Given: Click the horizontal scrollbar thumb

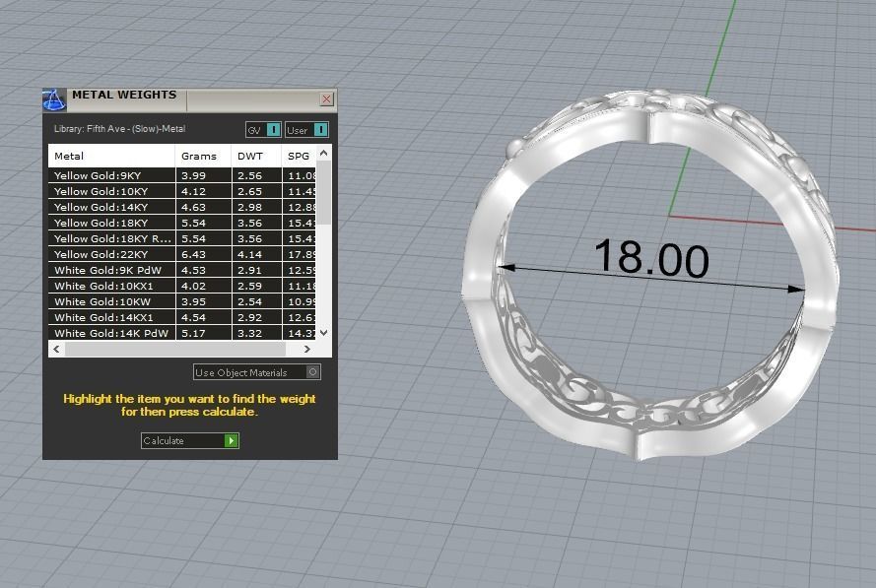Looking at the screenshot, I should [x=175, y=349].
